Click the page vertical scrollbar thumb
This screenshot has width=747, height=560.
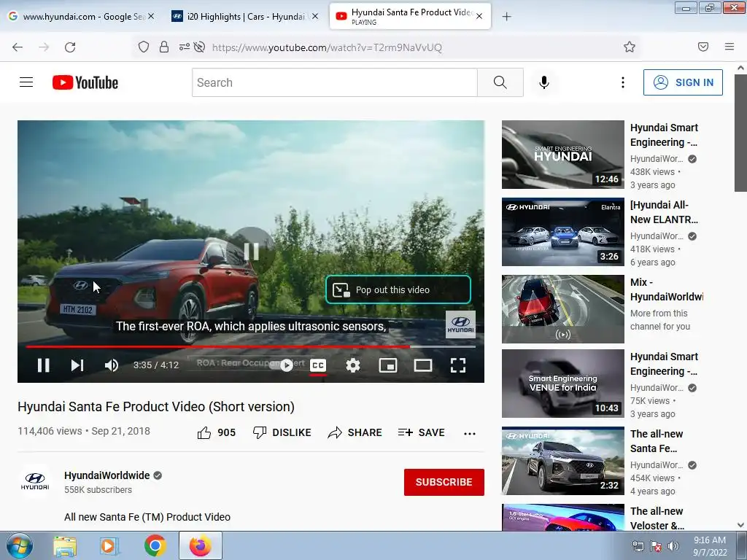coord(740,135)
